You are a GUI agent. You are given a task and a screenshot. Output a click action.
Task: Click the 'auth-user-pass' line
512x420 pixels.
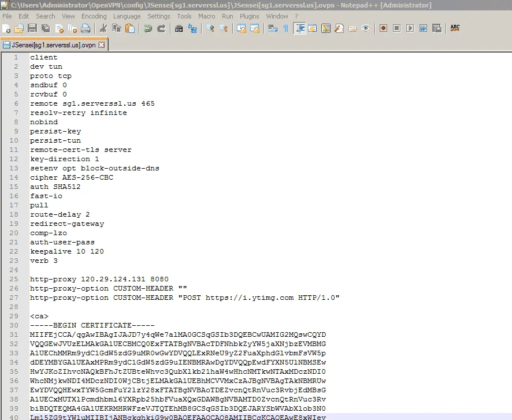tap(62, 242)
